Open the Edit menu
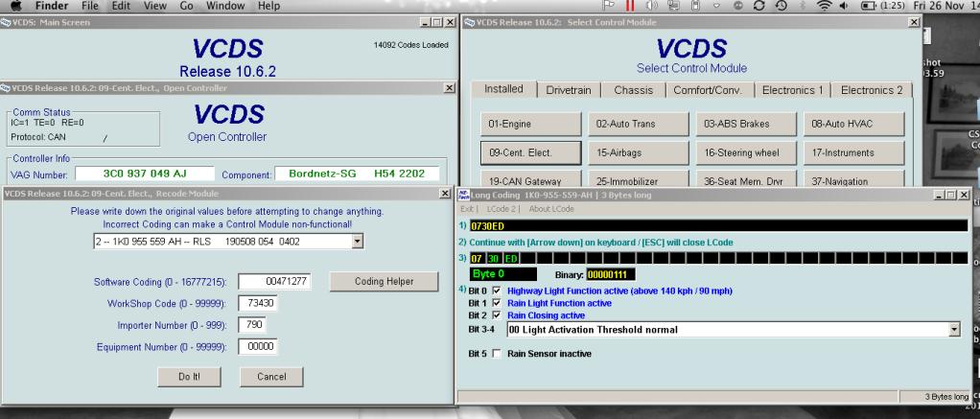 pos(121,6)
